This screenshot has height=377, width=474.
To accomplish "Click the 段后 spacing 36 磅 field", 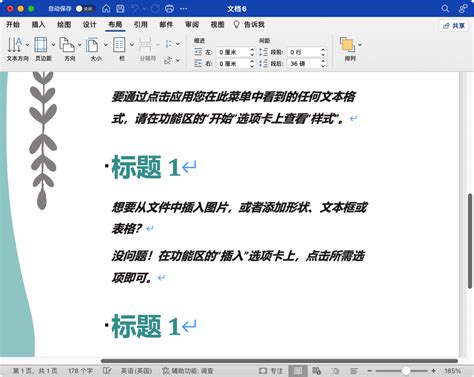I will coord(304,63).
